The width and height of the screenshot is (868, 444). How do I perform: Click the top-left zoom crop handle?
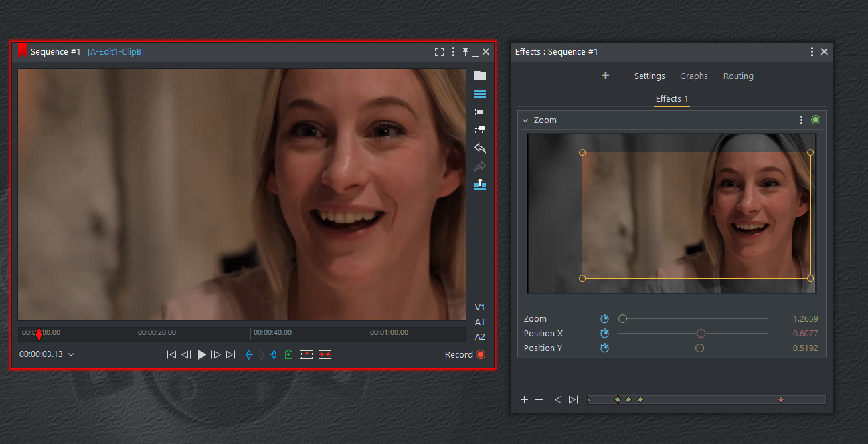(582, 152)
